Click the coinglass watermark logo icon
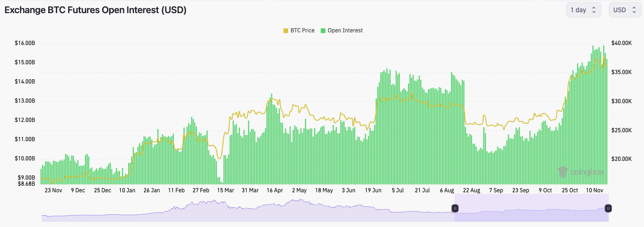The height and width of the screenshot is (227, 644). click(563, 172)
